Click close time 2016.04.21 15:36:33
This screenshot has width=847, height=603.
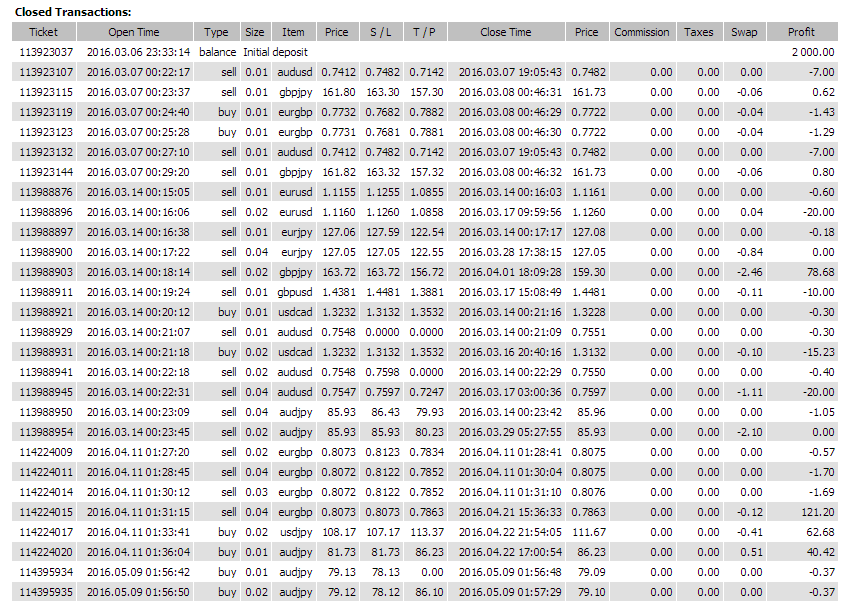tap(510, 512)
